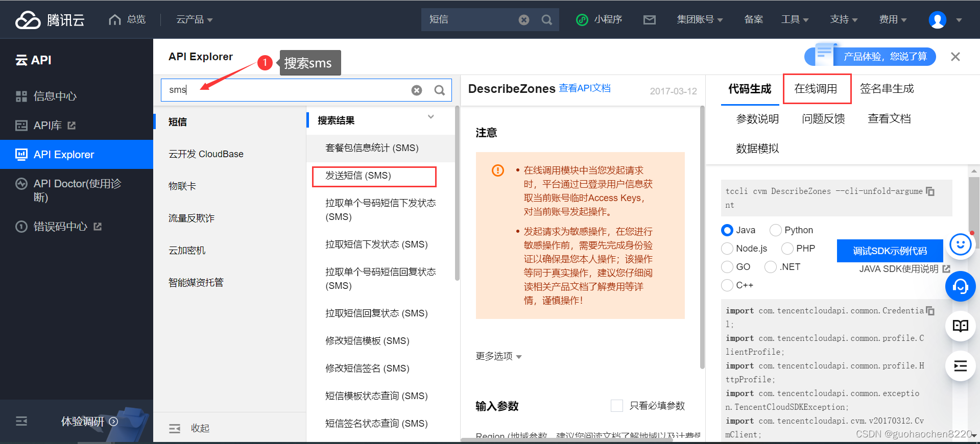This screenshot has height=444, width=980.
Task: Open the 支持 dropdown menu
Action: 844,19
